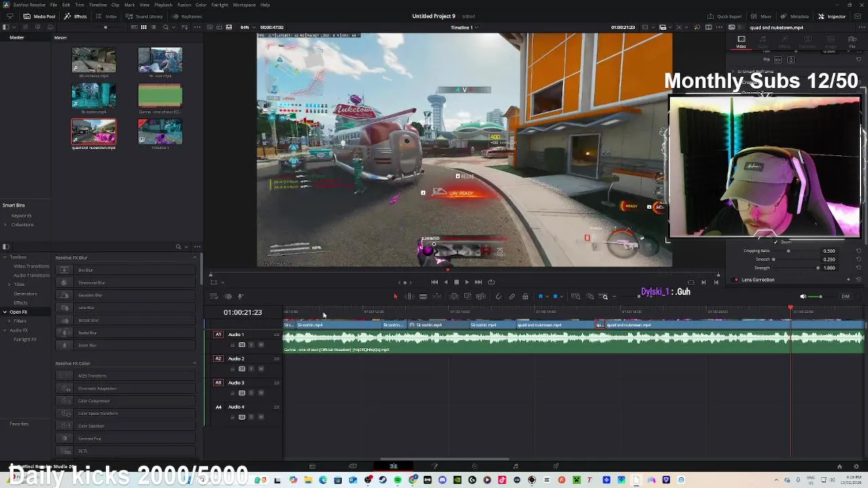Image resolution: width=868 pixels, height=488 pixels.
Task: Toggle Index panel
Action: point(106,16)
